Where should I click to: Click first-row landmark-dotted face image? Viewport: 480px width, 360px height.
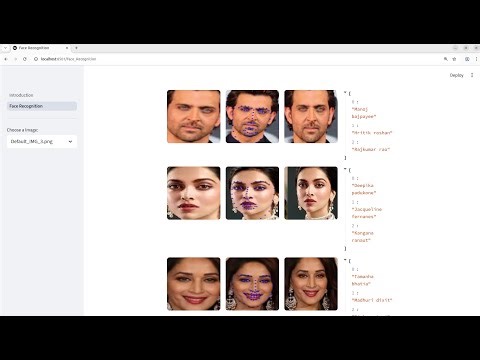[x=252, y=116]
